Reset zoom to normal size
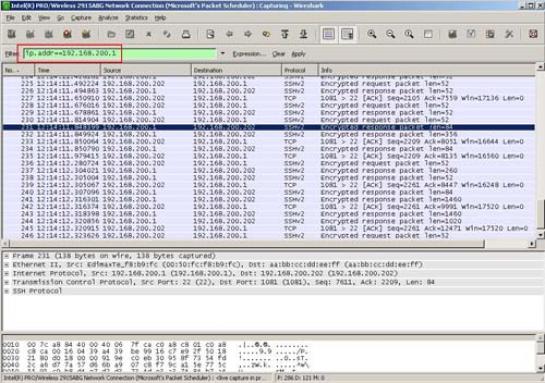This screenshot has width=545, height=383. tap(409, 34)
